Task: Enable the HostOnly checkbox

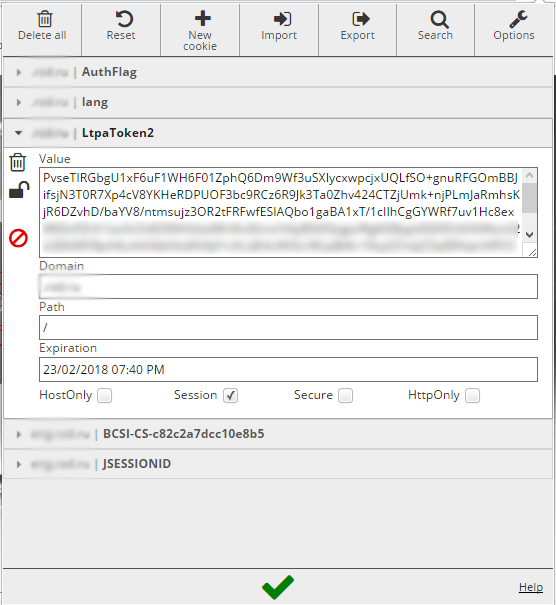Action: click(105, 395)
